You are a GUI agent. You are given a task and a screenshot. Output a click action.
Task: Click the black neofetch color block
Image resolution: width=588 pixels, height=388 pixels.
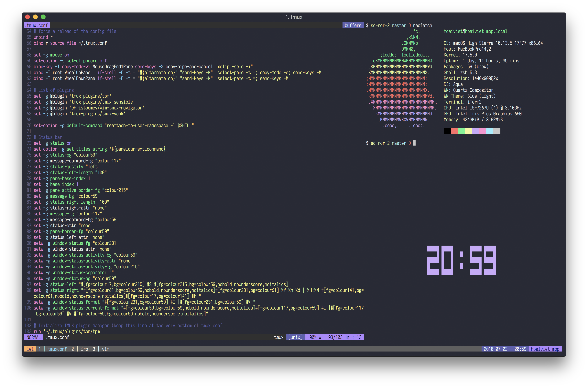click(447, 131)
